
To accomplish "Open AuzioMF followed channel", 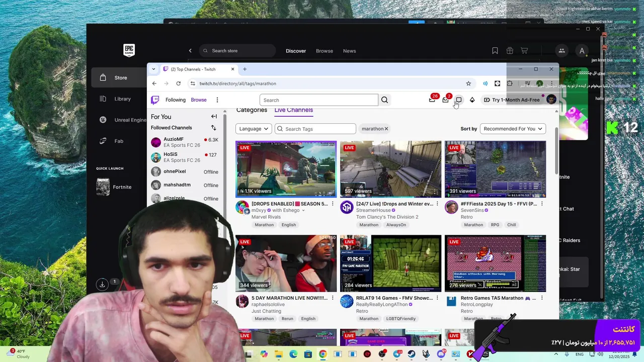I will (x=185, y=142).
